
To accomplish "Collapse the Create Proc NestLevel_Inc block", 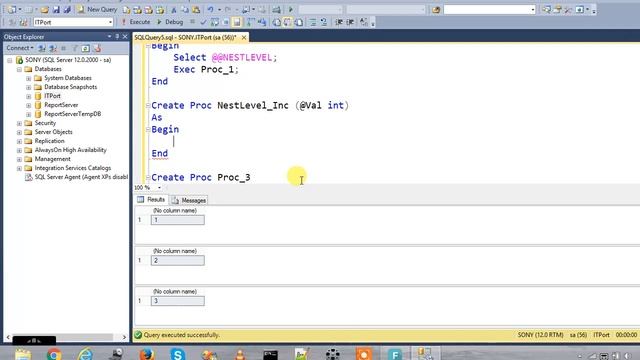I will point(148,106).
